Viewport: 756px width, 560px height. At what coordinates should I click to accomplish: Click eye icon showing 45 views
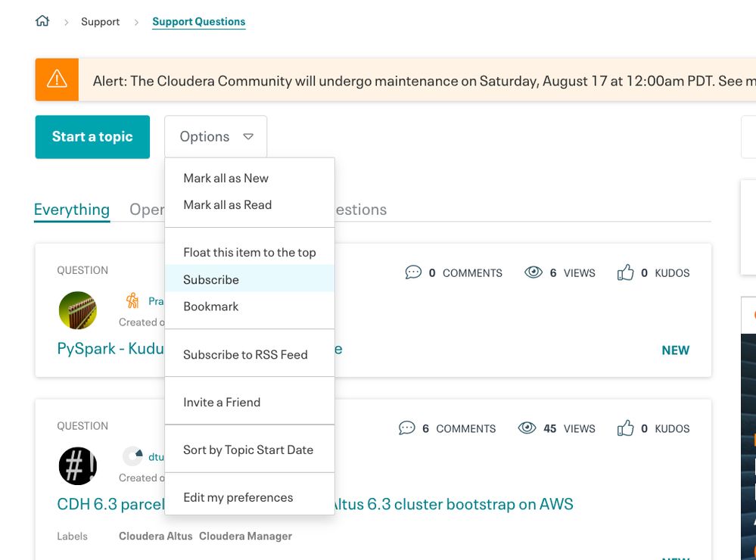[x=527, y=428]
